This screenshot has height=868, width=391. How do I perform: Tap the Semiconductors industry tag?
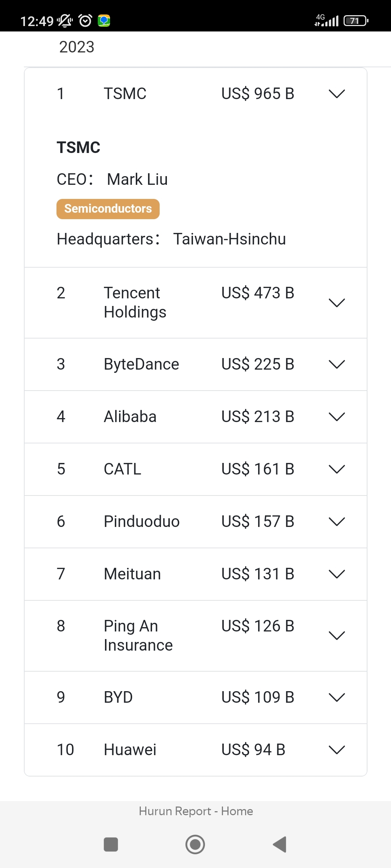coord(108,209)
